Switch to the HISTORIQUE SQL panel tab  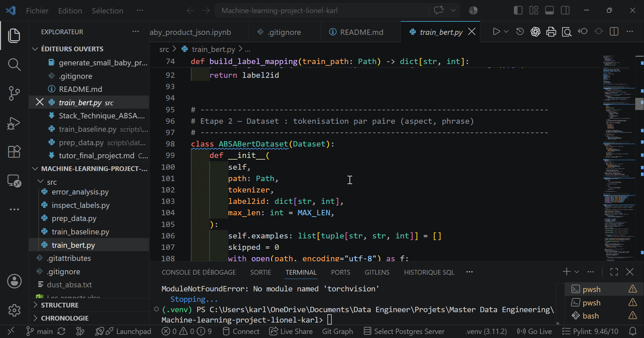(x=429, y=272)
